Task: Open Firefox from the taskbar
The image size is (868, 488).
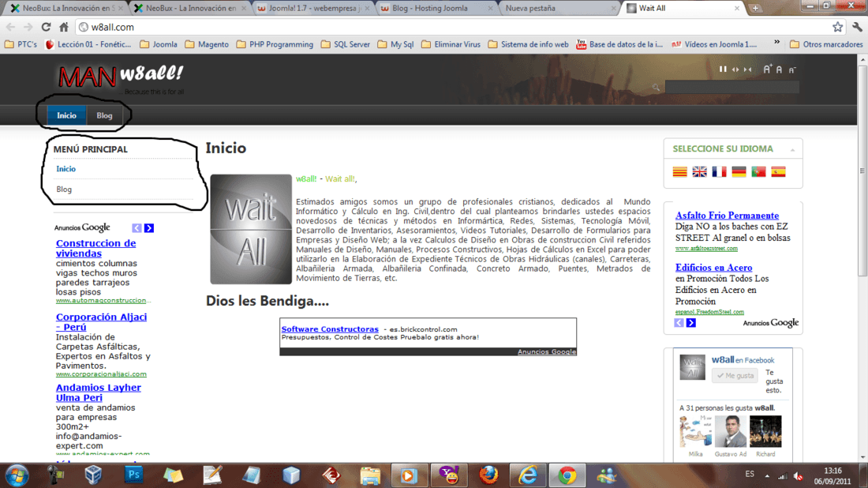Action: point(488,475)
